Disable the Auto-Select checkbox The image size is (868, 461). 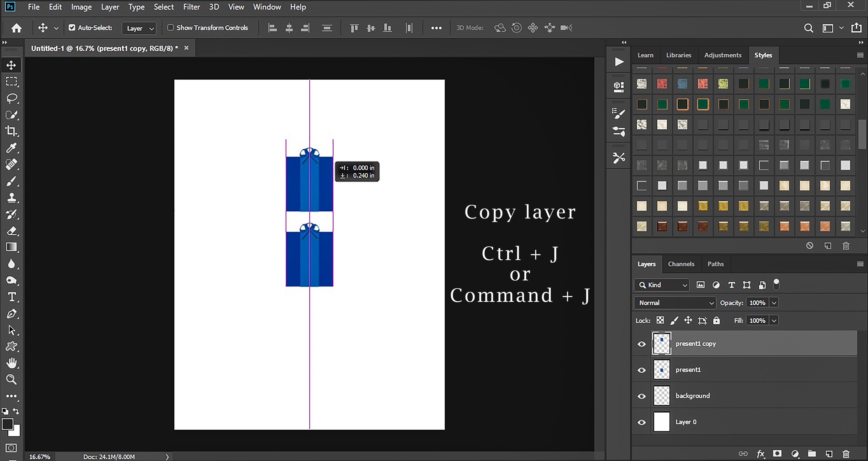[x=72, y=28]
